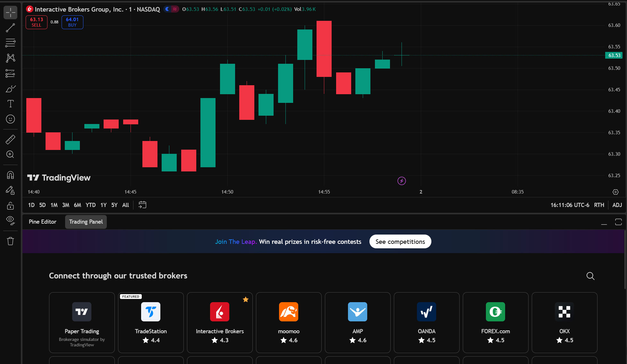Click the See competitions button
Screen dimensions: 627x364
click(400, 242)
